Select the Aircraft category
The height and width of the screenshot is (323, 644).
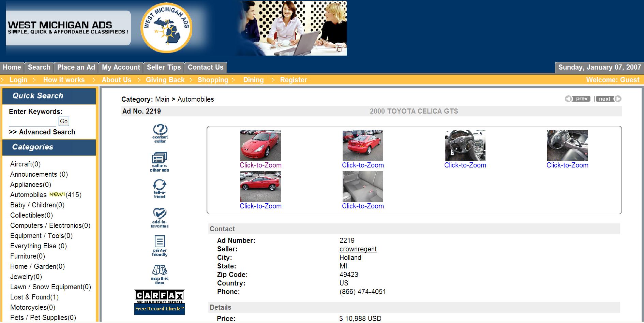tap(25, 164)
